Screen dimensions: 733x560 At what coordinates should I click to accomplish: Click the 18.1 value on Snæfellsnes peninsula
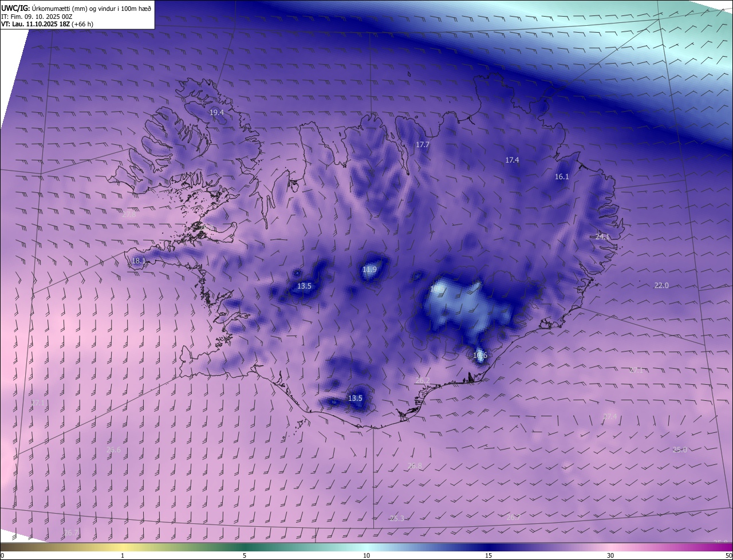coord(139,261)
